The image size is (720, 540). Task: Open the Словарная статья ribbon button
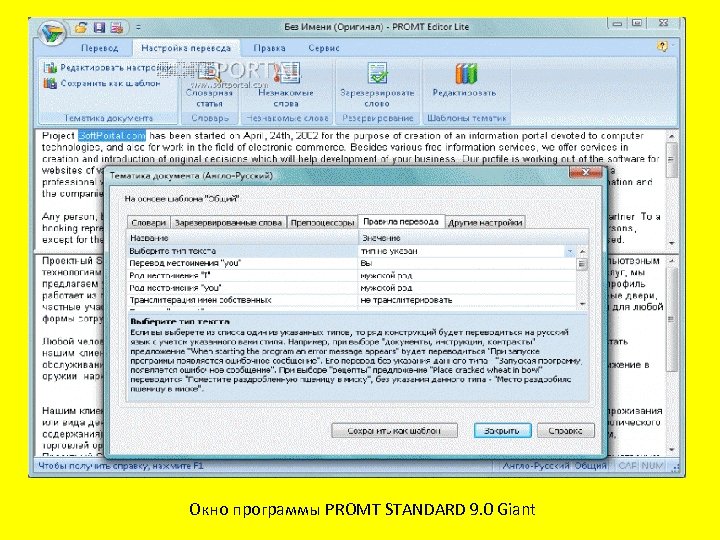(209, 86)
